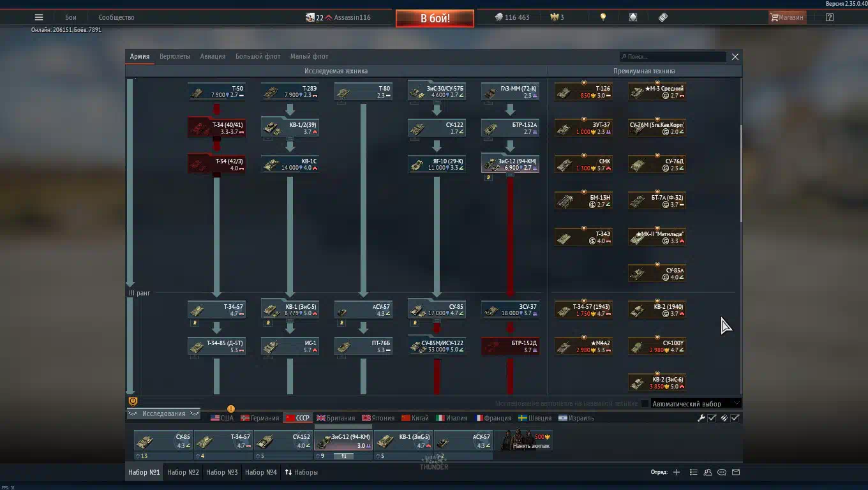
Task: Switch to the Большой флот tab
Action: (x=258, y=56)
